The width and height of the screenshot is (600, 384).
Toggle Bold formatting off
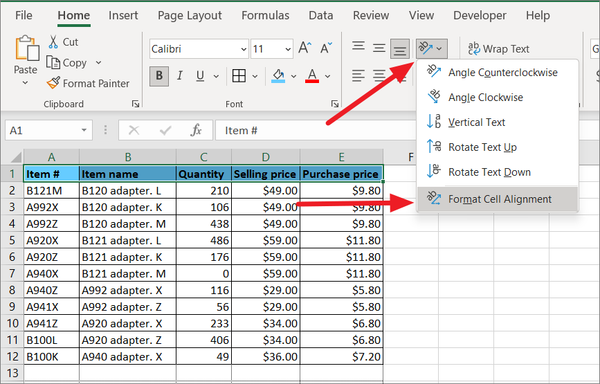(159, 76)
